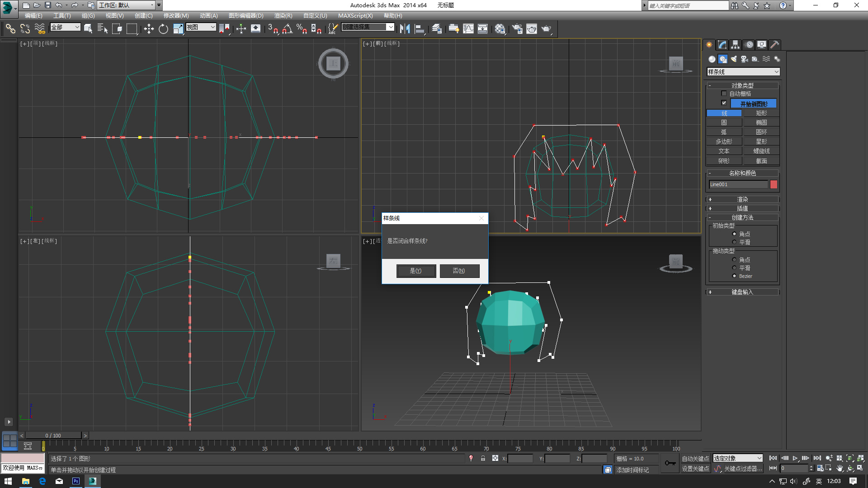Open the 样条线 shape type dropdown
Image resolution: width=868 pixels, height=488 pixels.
click(x=743, y=72)
